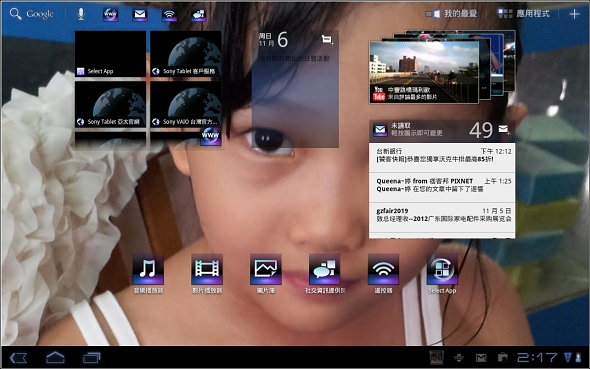This screenshot has height=369, width=590.
Task: Launch the WWW browser shortcut in top bar
Action: point(110,14)
